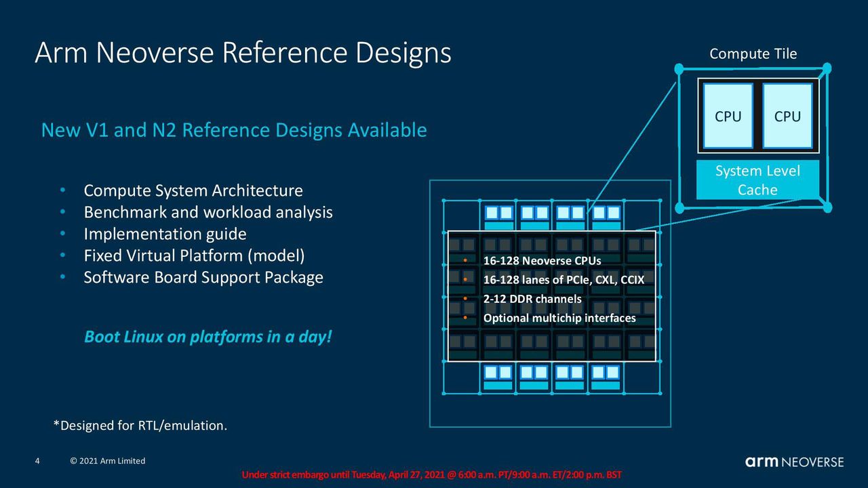868x488 pixels.
Task: Click the right CPU block in Compute Tile
Action: 787,116
